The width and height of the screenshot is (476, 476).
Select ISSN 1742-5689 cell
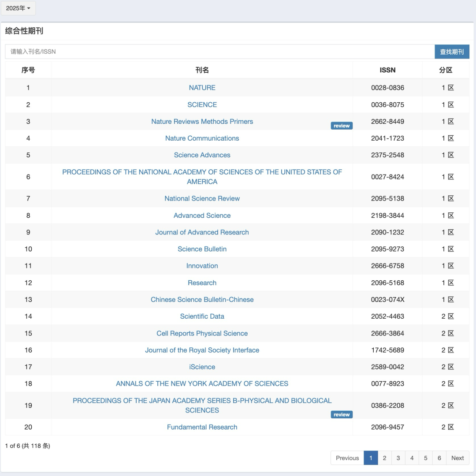[388, 350]
